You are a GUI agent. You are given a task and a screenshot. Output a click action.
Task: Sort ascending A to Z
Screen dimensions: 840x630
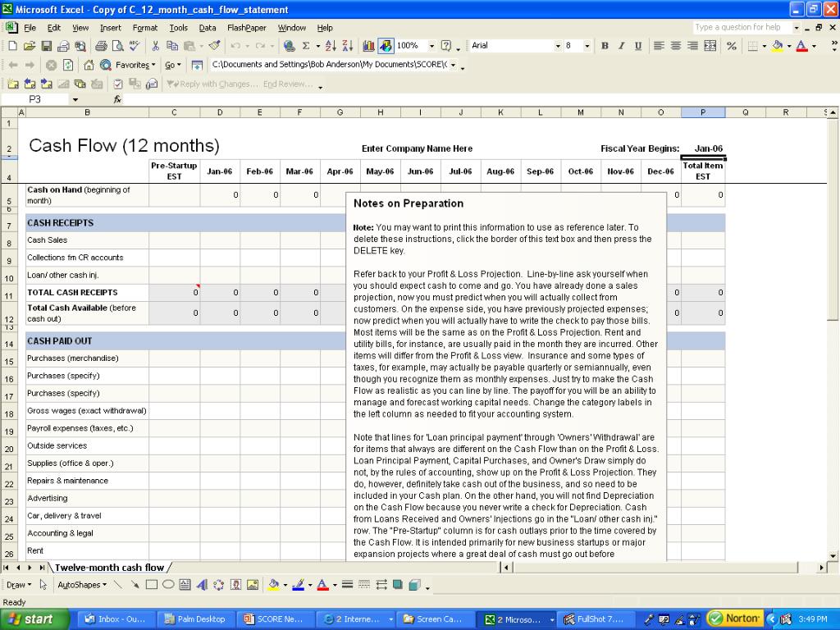(x=331, y=46)
